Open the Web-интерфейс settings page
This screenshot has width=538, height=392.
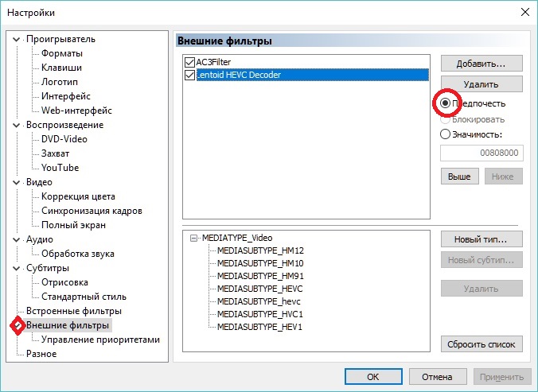click(x=76, y=111)
